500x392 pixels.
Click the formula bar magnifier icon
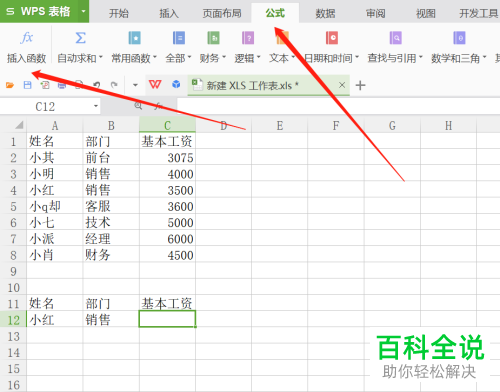coord(138,106)
